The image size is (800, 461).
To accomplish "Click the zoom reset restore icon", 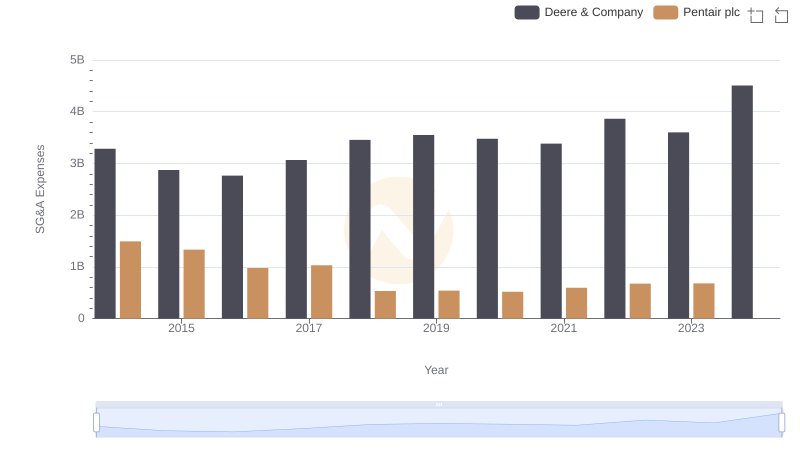I will (781, 15).
